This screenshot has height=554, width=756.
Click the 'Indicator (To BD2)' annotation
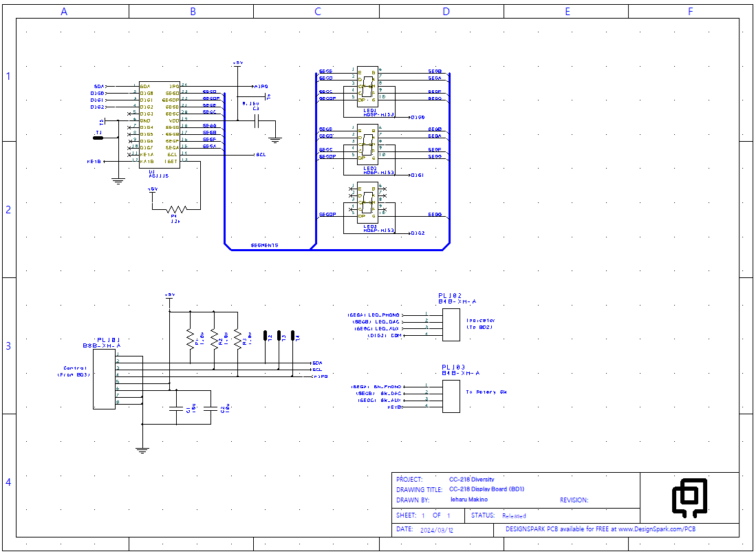pyautogui.click(x=481, y=323)
